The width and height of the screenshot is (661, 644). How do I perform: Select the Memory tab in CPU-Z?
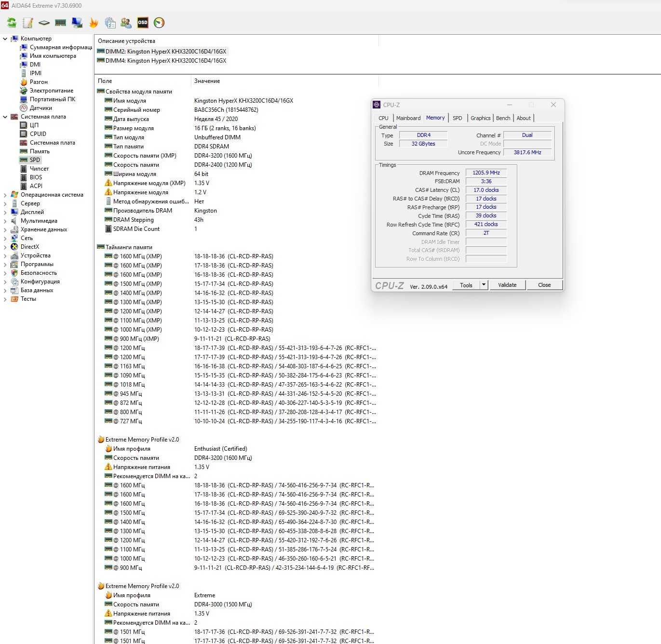(435, 118)
